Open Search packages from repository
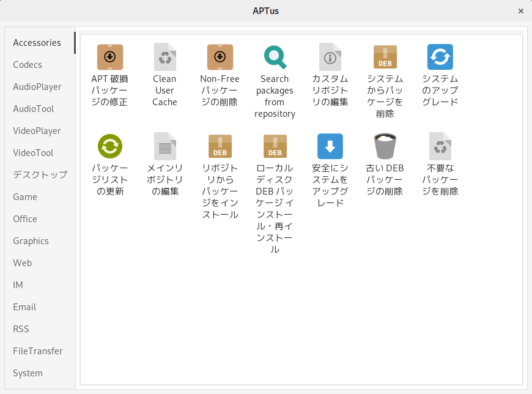Screen dimensions: 532x394 (275, 57)
